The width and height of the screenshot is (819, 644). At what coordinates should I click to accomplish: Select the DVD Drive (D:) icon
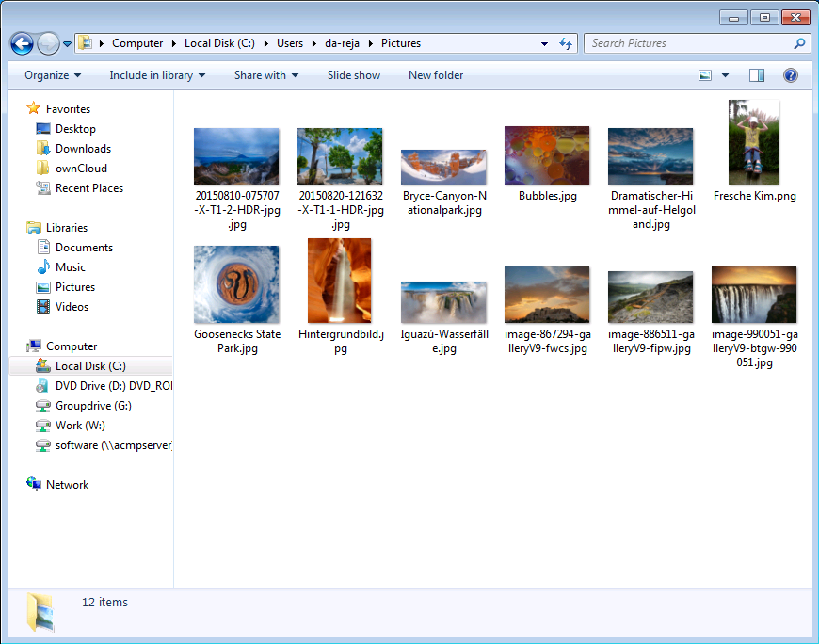click(42, 386)
